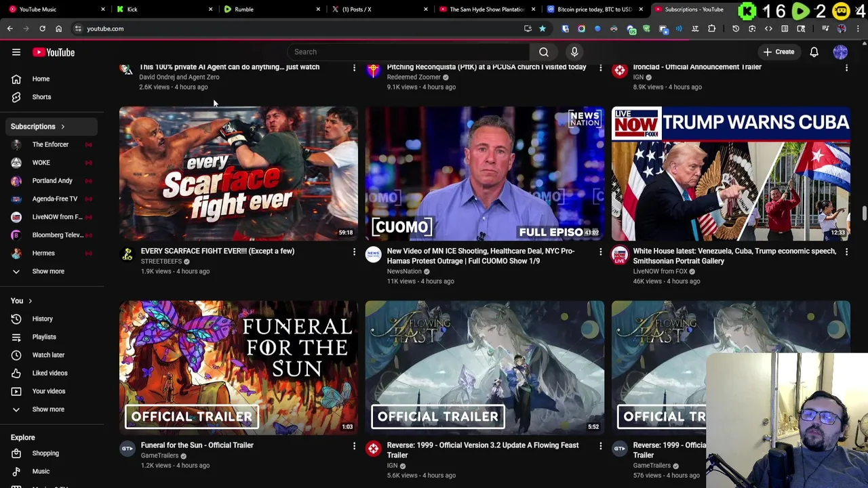Bookmark page with star icon

point(542,28)
